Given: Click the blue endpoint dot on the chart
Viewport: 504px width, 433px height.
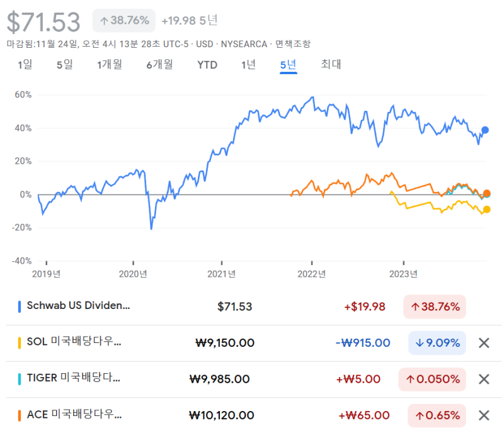Looking at the screenshot, I should (x=484, y=129).
